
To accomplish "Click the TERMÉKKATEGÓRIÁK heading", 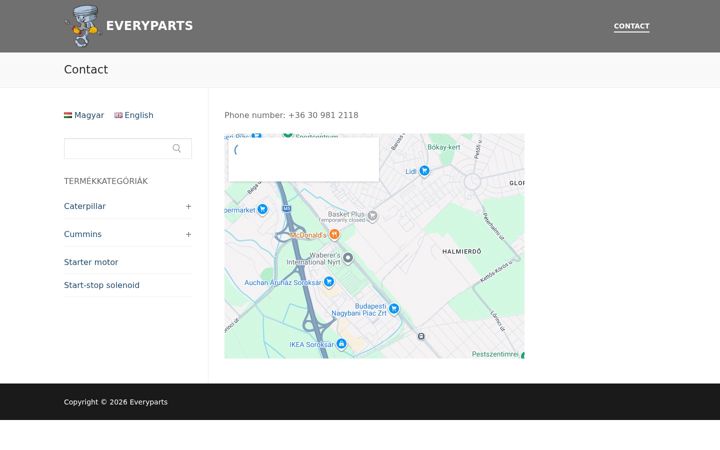I will pyautogui.click(x=106, y=181).
